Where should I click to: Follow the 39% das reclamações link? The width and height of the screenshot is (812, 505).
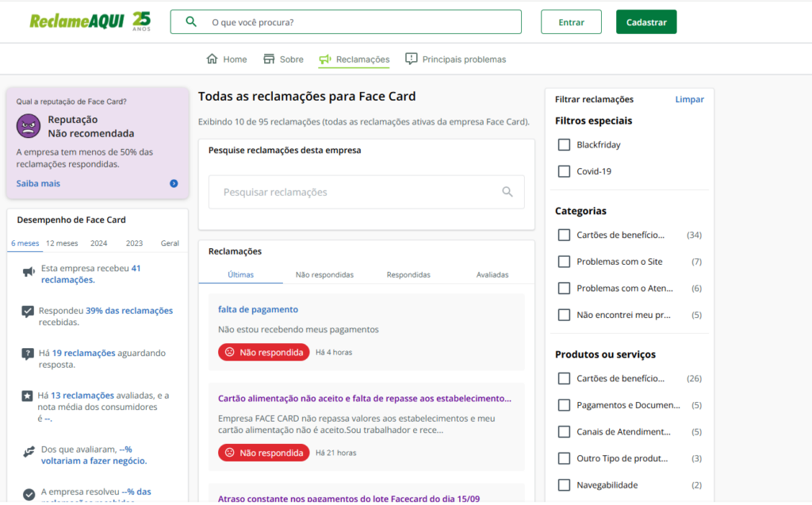click(x=129, y=311)
